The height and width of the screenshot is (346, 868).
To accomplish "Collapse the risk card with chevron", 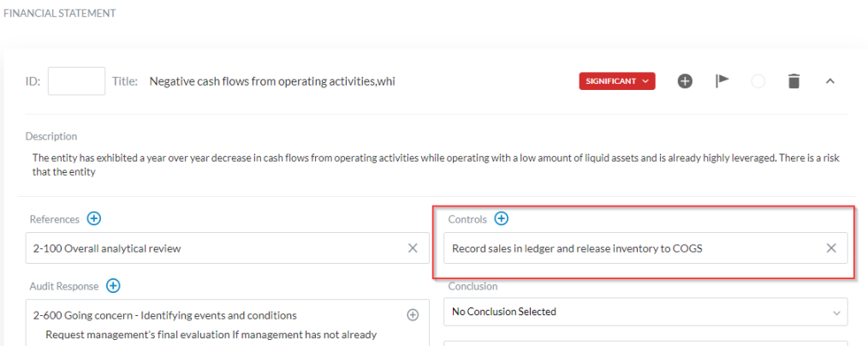I will coord(829,81).
